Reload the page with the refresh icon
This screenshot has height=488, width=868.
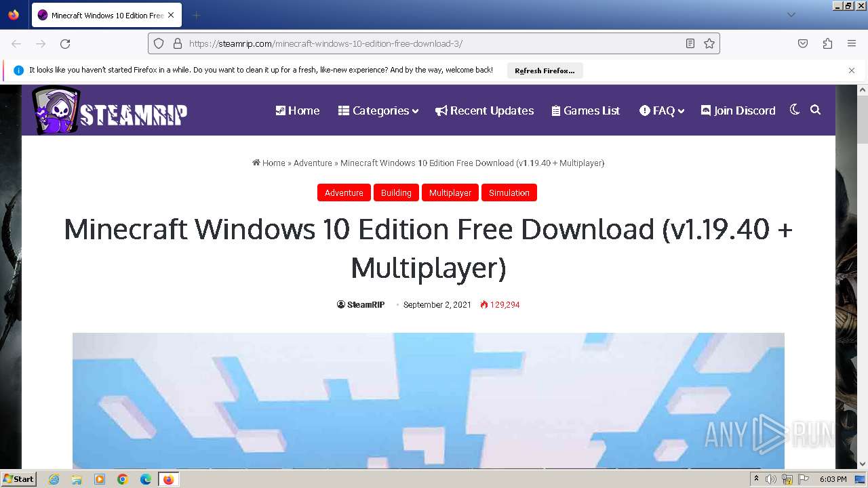click(65, 43)
